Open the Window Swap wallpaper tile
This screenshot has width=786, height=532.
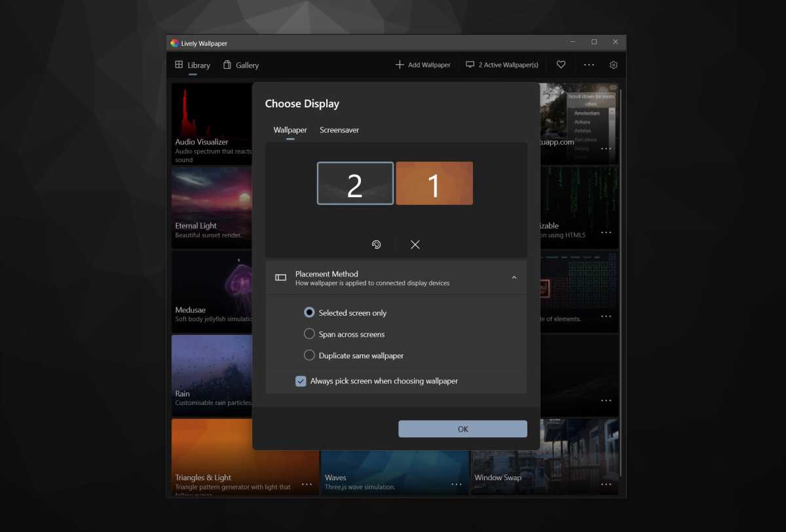tap(544, 457)
